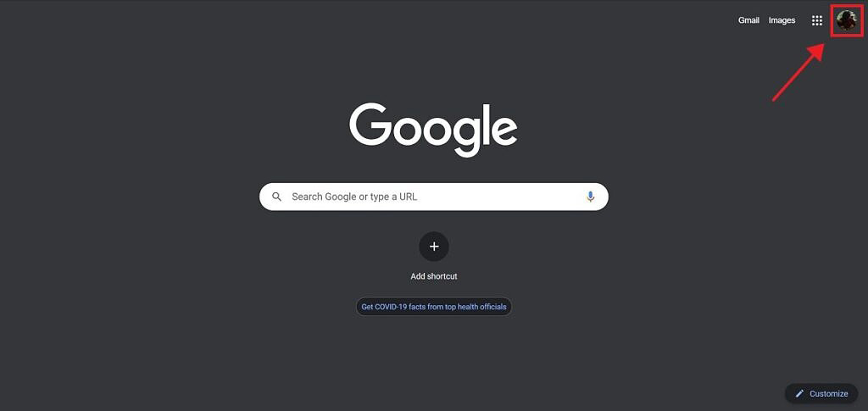Click the pencil icon beside Customize
This screenshot has width=868, height=411.
pos(799,394)
